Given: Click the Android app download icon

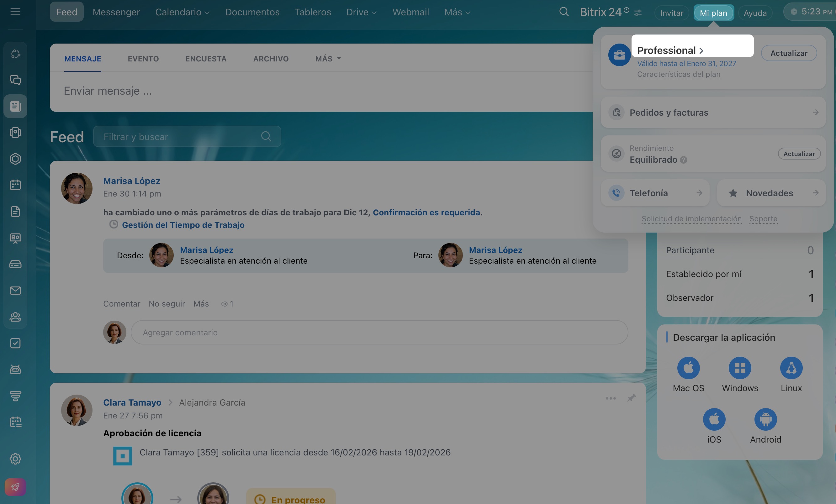Looking at the screenshot, I should [765, 419].
